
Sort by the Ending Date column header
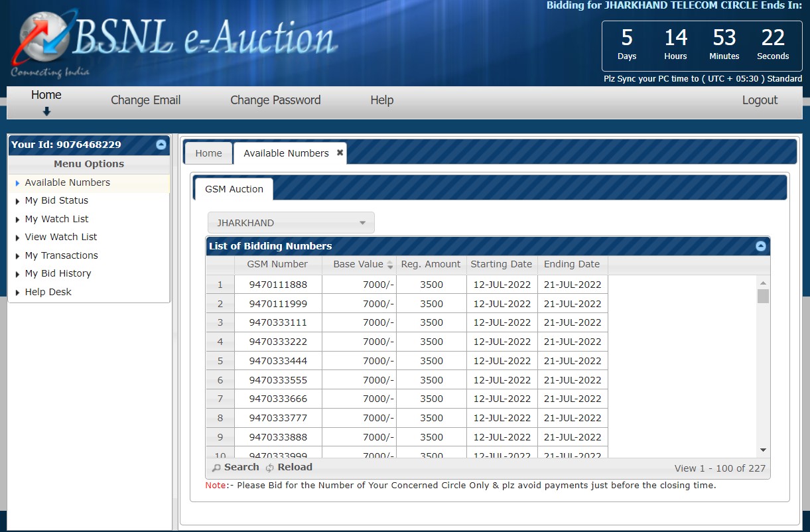(572, 265)
